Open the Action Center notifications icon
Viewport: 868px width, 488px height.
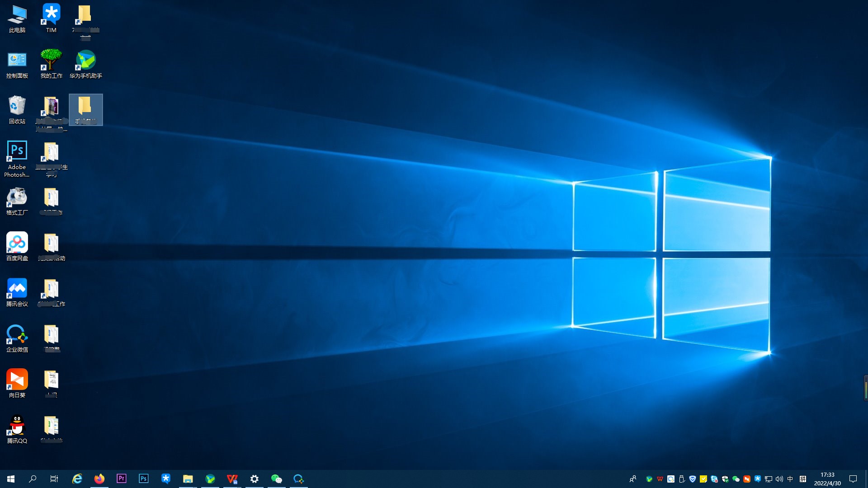point(853,479)
